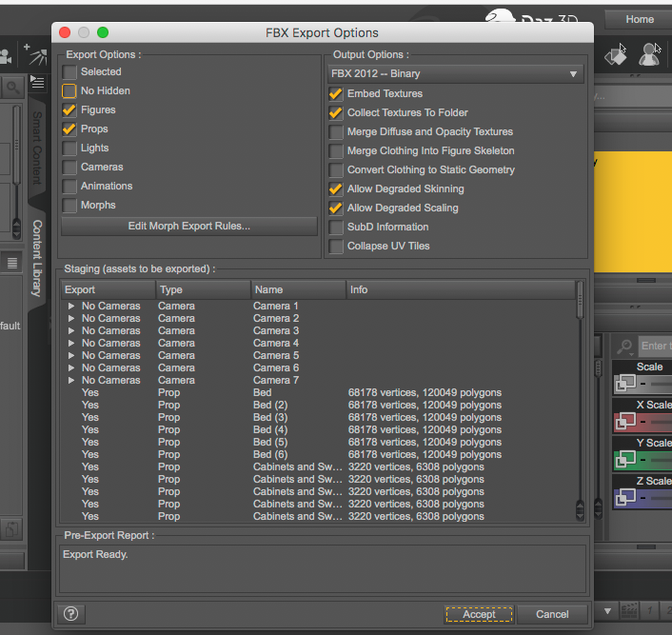The height and width of the screenshot is (635, 672).
Task: Click the X Scale property link icon
Action: point(625,421)
